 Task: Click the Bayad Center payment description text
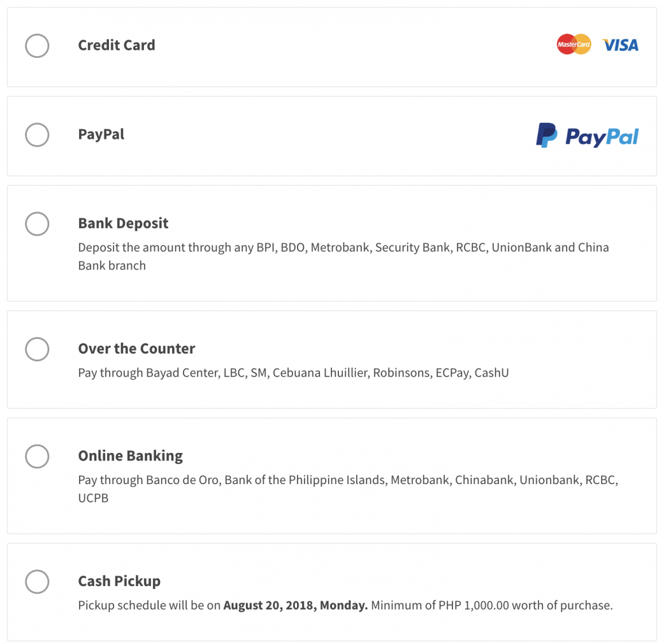pos(293,373)
